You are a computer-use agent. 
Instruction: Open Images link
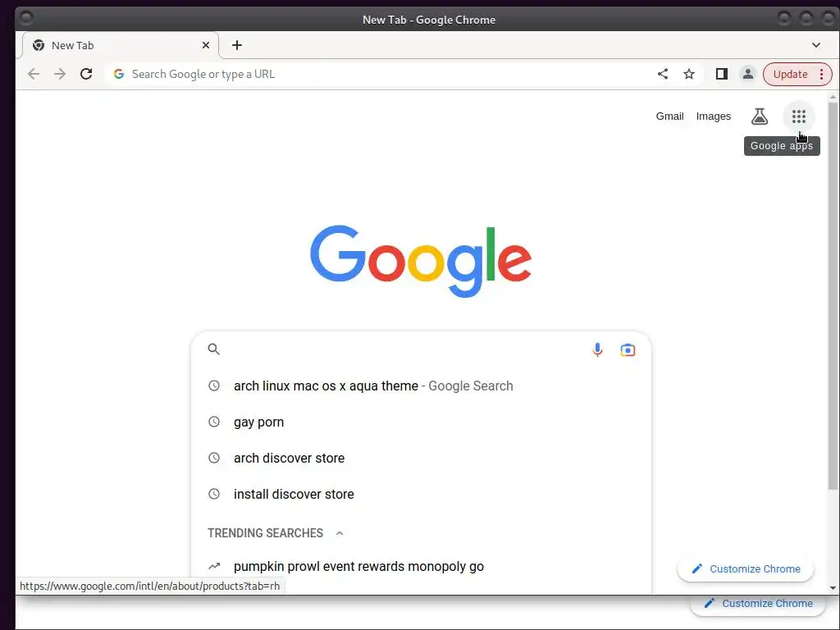point(713,116)
